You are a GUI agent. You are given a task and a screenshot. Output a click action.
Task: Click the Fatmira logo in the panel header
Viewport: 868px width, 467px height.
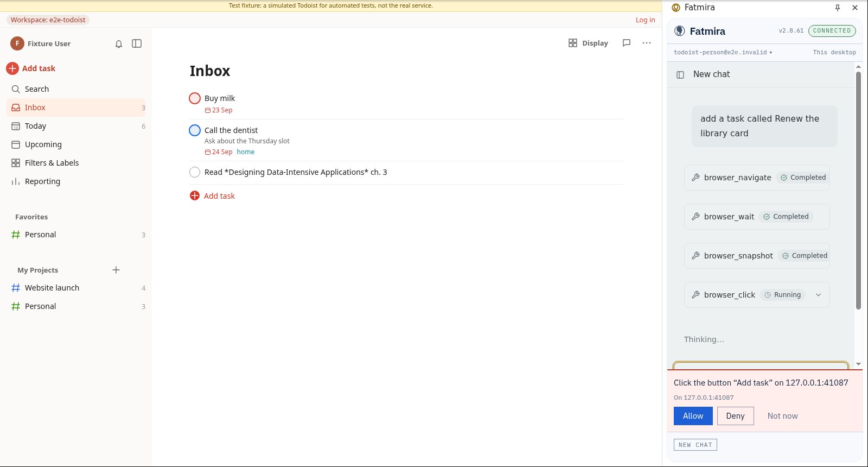pyautogui.click(x=680, y=31)
